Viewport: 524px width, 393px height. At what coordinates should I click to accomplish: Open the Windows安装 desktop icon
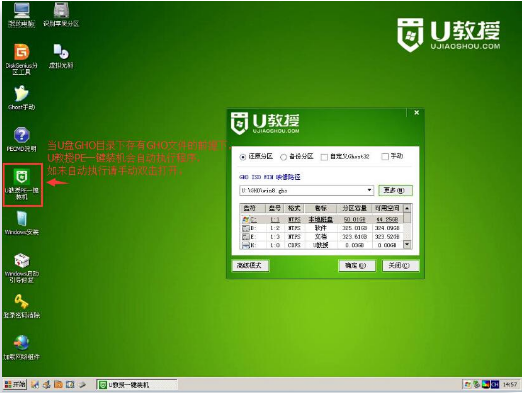[x=22, y=219]
